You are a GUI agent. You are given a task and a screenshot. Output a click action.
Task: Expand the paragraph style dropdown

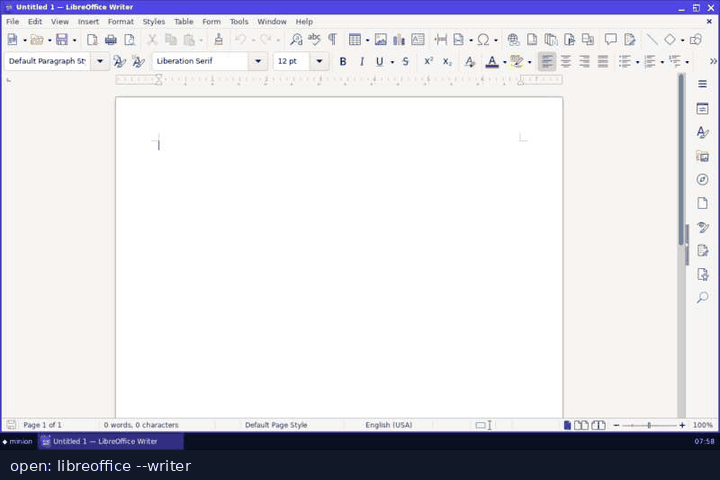[100, 61]
